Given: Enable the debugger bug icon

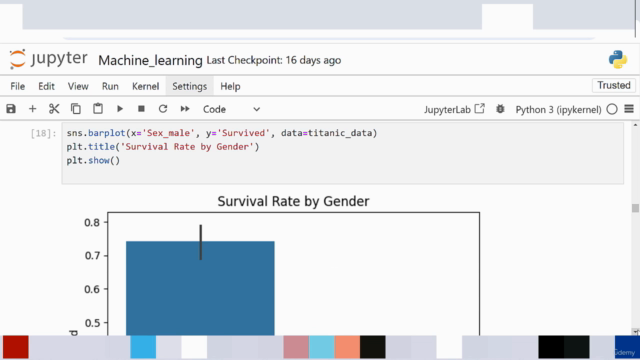Looking at the screenshot, I should pyautogui.click(x=500, y=109).
